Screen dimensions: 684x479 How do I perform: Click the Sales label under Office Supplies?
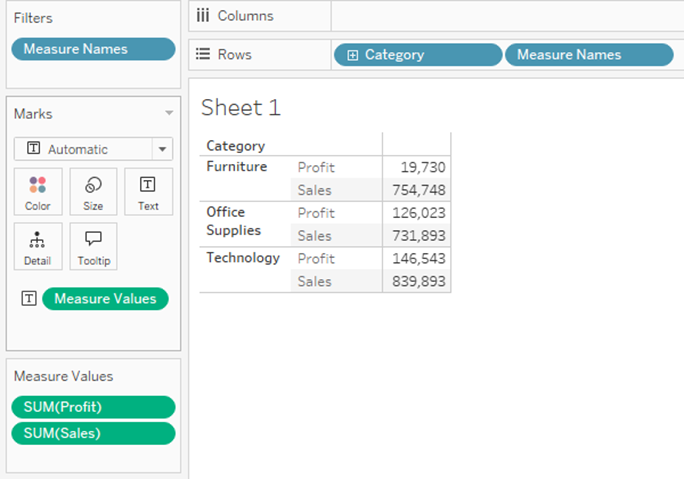315,236
